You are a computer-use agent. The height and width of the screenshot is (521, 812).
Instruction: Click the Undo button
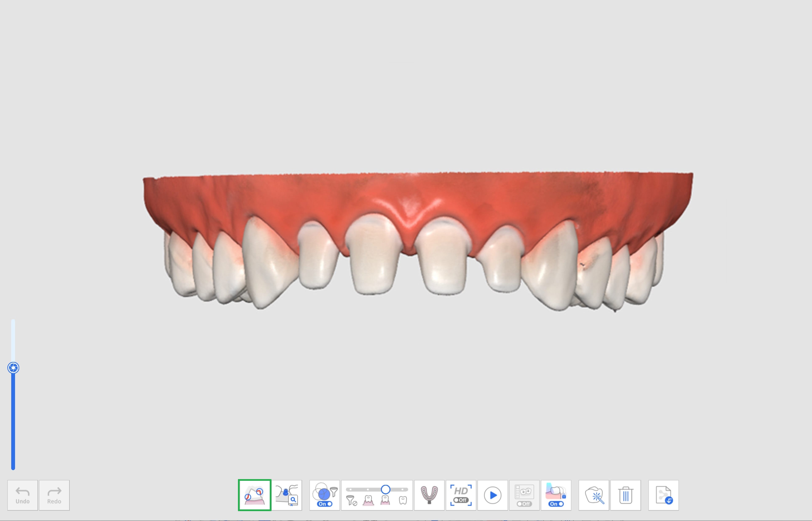[x=23, y=495]
